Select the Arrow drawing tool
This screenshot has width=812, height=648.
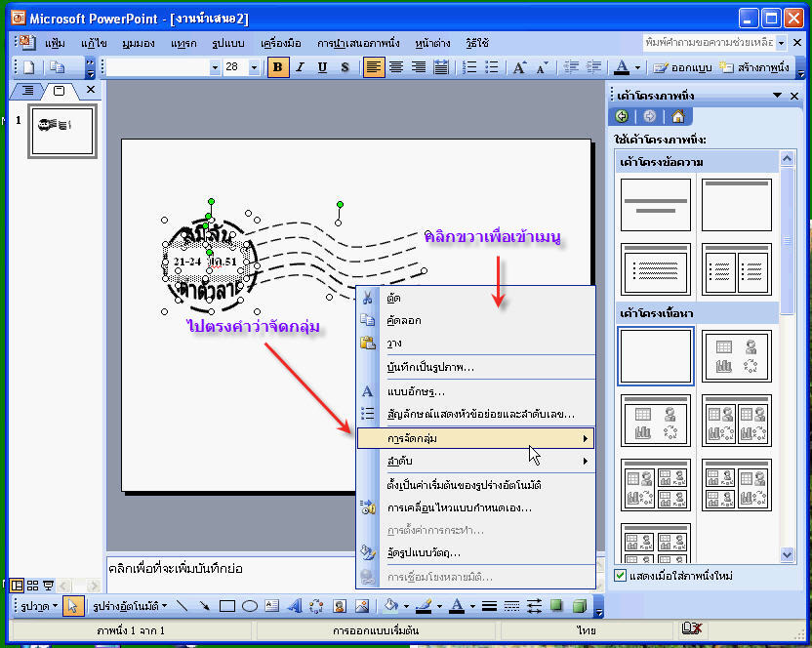tap(205, 605)
